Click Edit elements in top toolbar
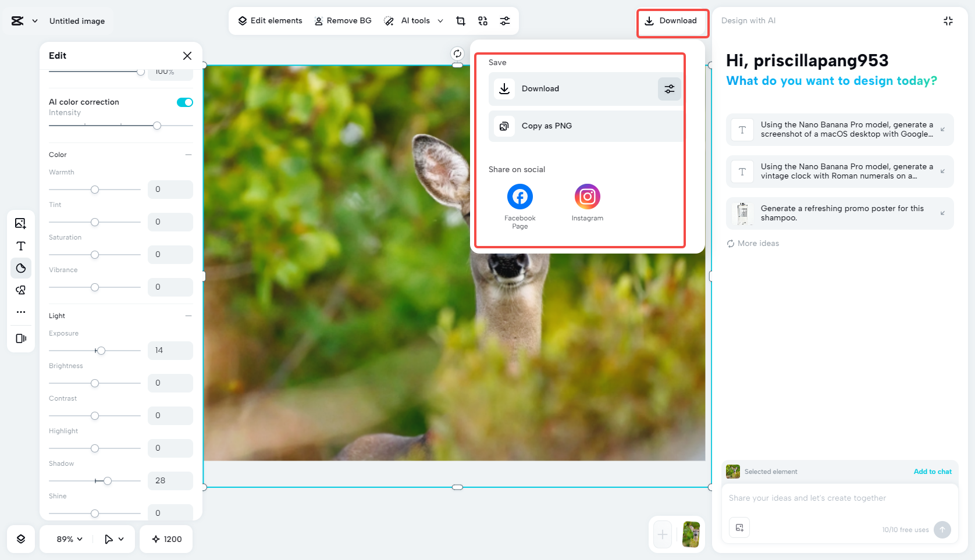The width and height of the screenshot is (975, 560). (x=271, y=21)
